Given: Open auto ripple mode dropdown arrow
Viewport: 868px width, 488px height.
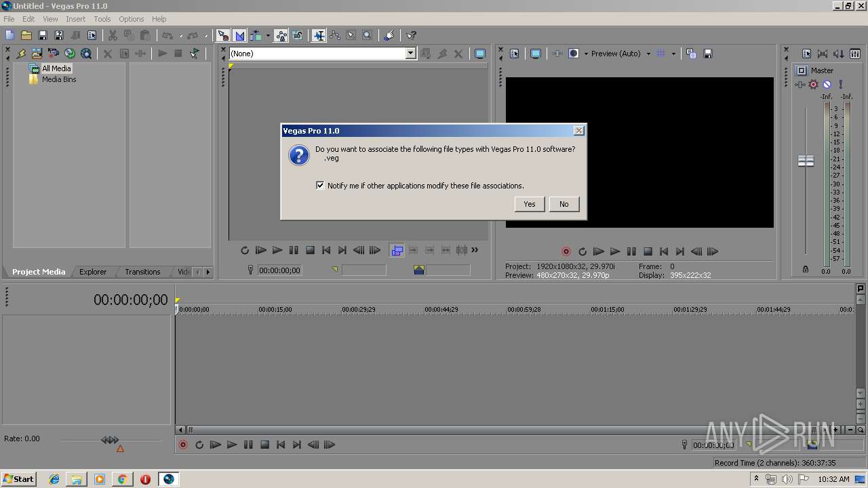Looking at the screenshot, I should coord(268,35).
